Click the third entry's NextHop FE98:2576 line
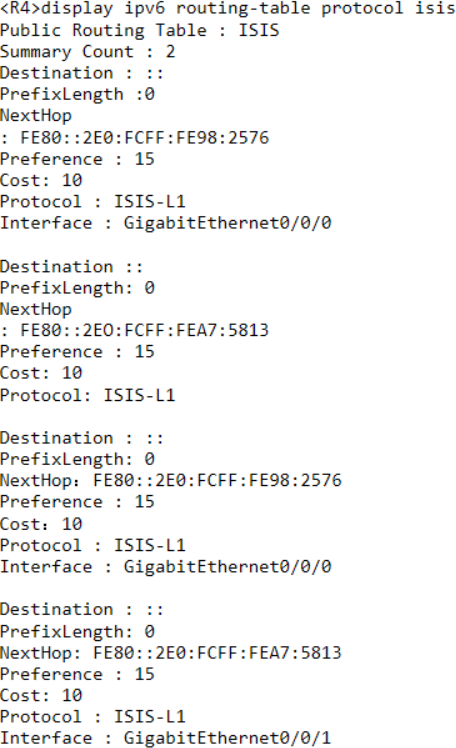Viewport: 456px width, 748px height. (171, 480)
